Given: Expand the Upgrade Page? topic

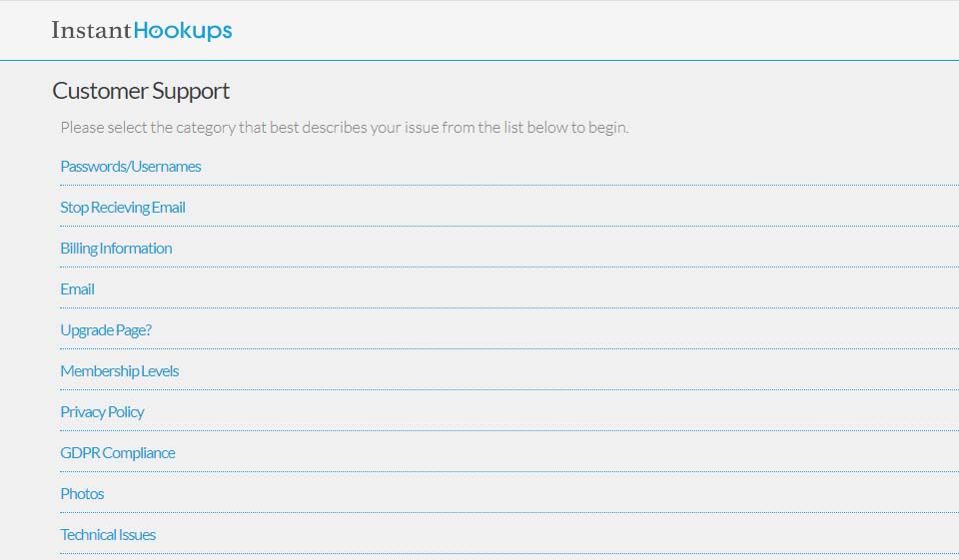Looking at the screenshot, I should (x=106, y=330).
